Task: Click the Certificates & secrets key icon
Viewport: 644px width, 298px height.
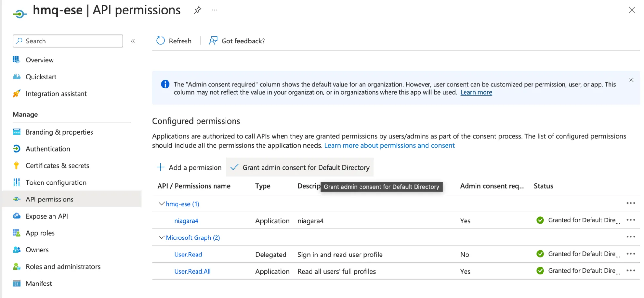Action: [x=16, y=165]
